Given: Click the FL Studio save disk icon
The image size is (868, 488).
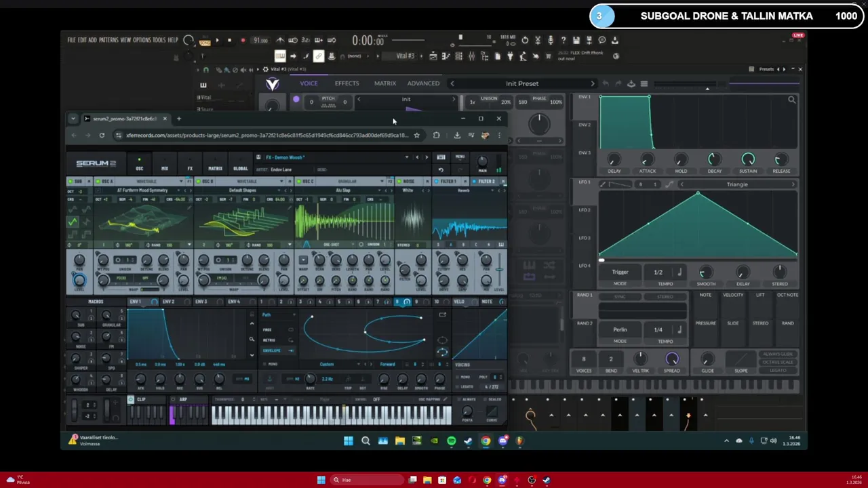Looking at the screenshot, I should coord(576,41).
